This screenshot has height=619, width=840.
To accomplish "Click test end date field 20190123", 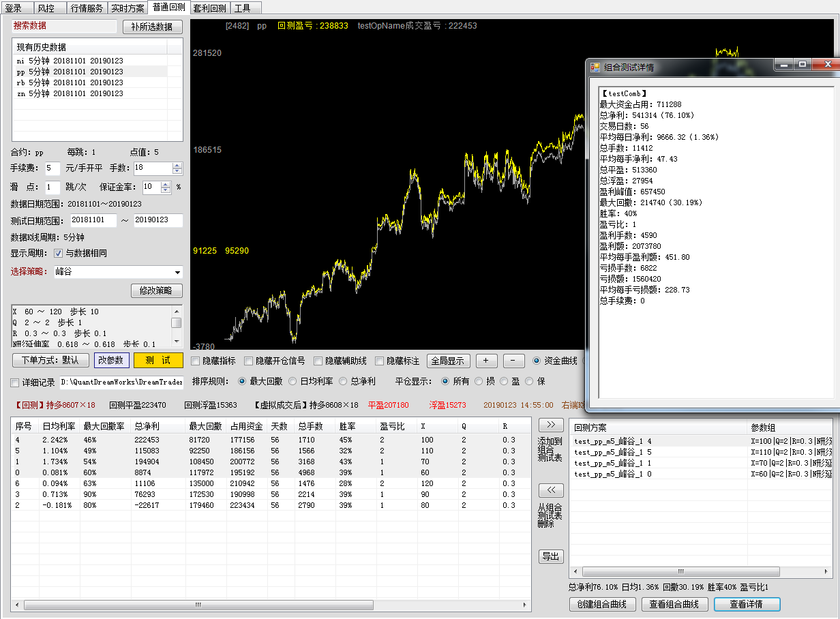I will pyautogui.click(x=158, y=220).
